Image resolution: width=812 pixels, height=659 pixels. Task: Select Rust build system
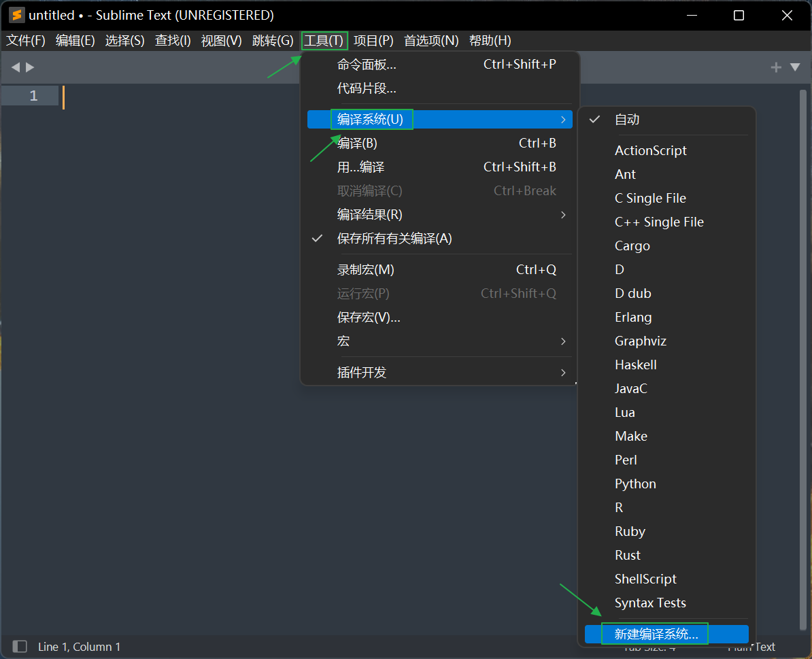[x=666, y=556]
